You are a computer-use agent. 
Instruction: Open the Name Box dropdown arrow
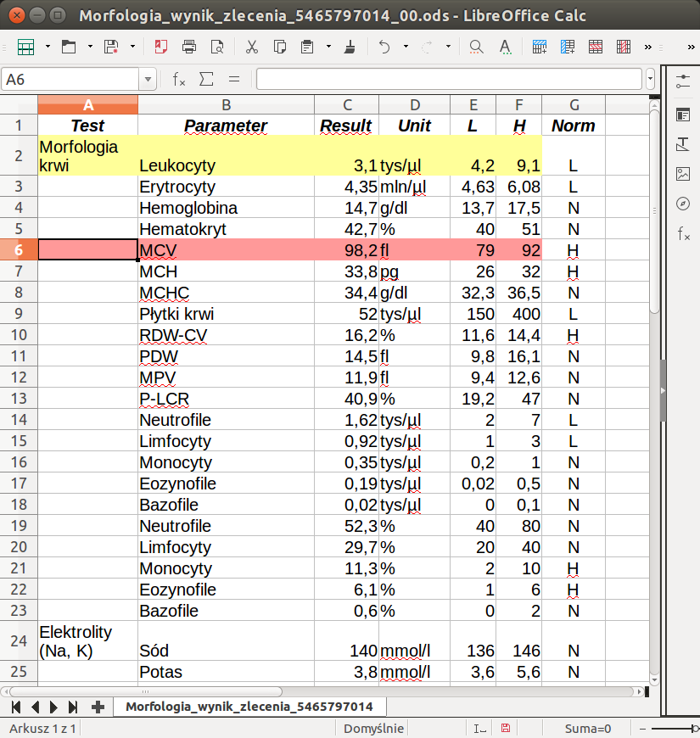pyautogui.click(x=148, y=79)
